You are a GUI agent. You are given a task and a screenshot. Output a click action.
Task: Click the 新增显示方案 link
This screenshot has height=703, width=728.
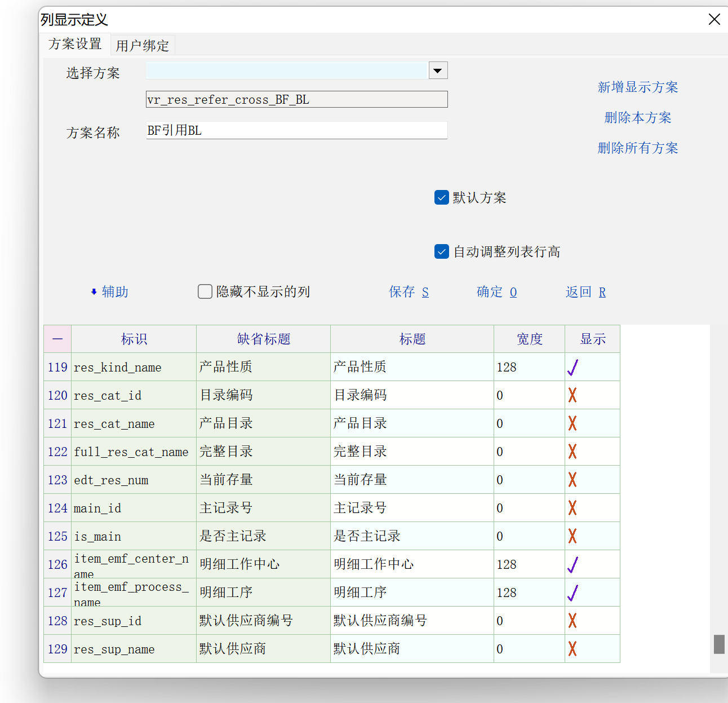[x=637, y=87]
